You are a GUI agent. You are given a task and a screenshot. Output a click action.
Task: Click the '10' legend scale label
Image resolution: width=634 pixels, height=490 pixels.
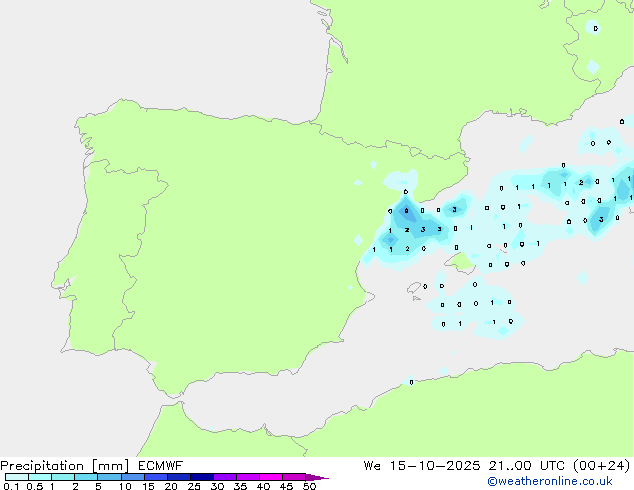[125, 486]
